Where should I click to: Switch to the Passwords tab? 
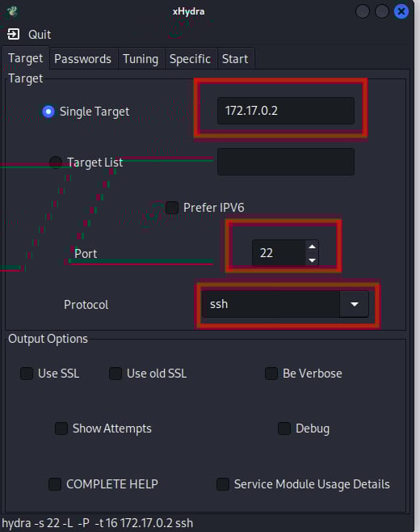tap(82, 59)
